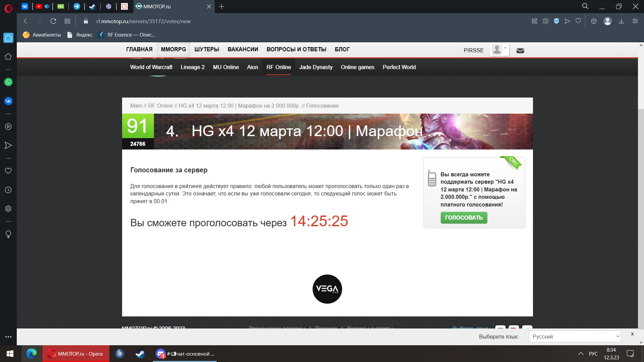Select Perfect World category

[x=399, y=67]
